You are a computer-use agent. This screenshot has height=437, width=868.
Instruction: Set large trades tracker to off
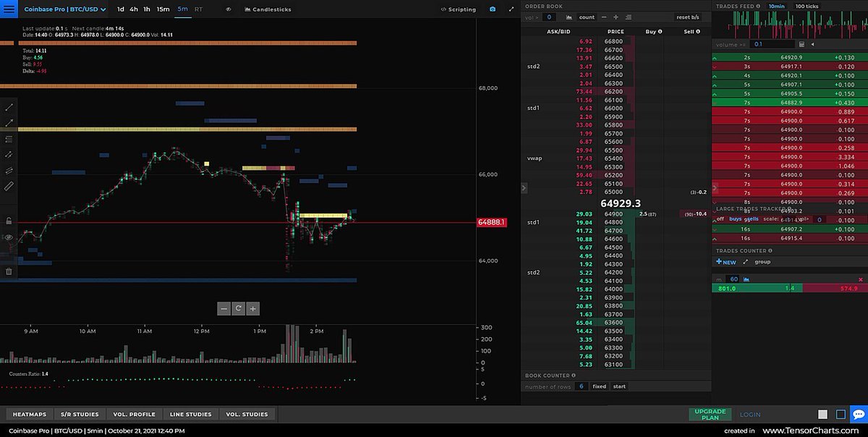tap(720, 218)
